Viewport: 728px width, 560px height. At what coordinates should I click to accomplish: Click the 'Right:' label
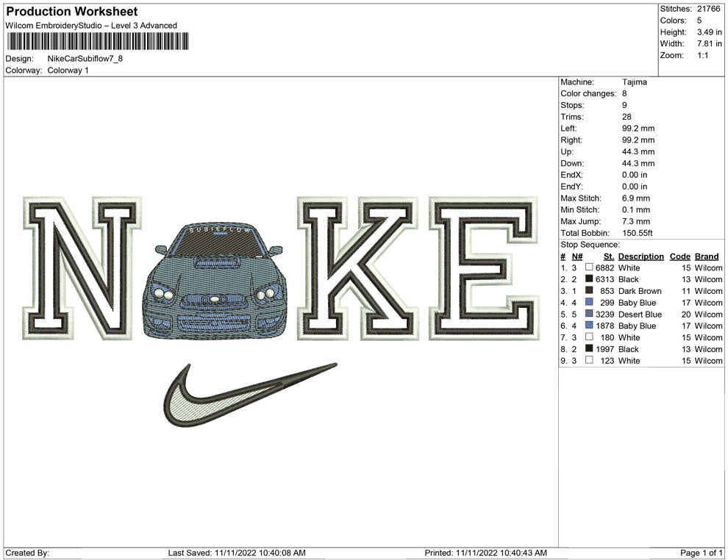click(x=571, y=140)
